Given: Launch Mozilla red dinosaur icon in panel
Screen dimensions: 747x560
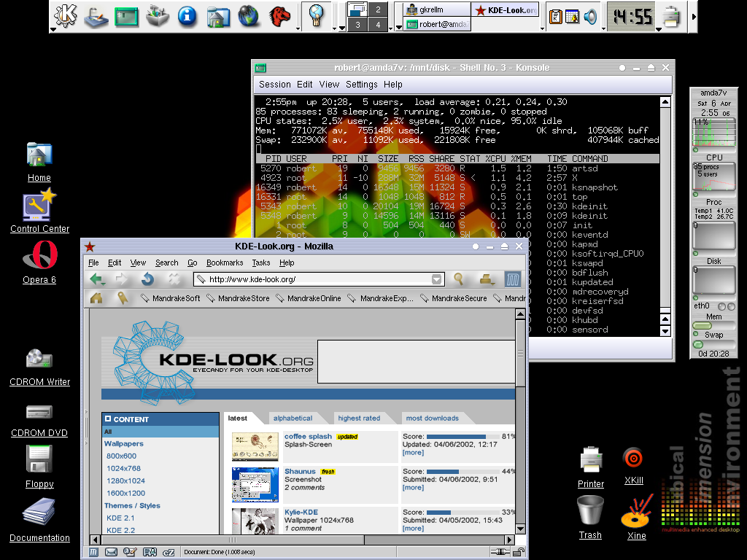Looking at the screenshot, I should pyautogui.click(x=279, y=16).
